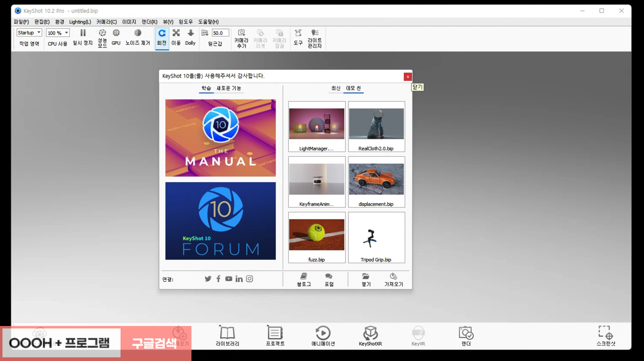
Task: Open KeyShotXR wizard
Action: 370,336
